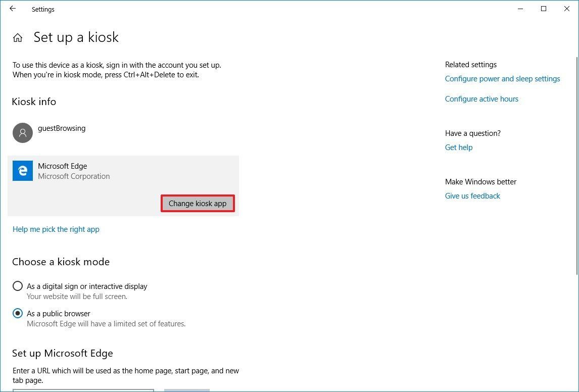Click the Microsoft Edge app icon

click(22, 171)
